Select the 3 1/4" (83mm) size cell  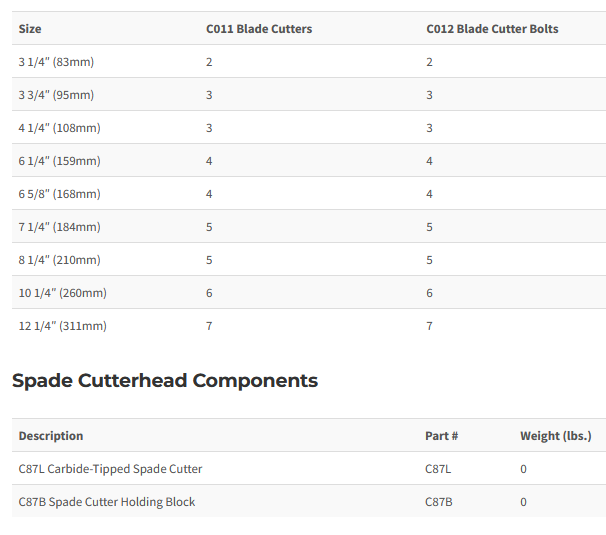pos(56,62)
